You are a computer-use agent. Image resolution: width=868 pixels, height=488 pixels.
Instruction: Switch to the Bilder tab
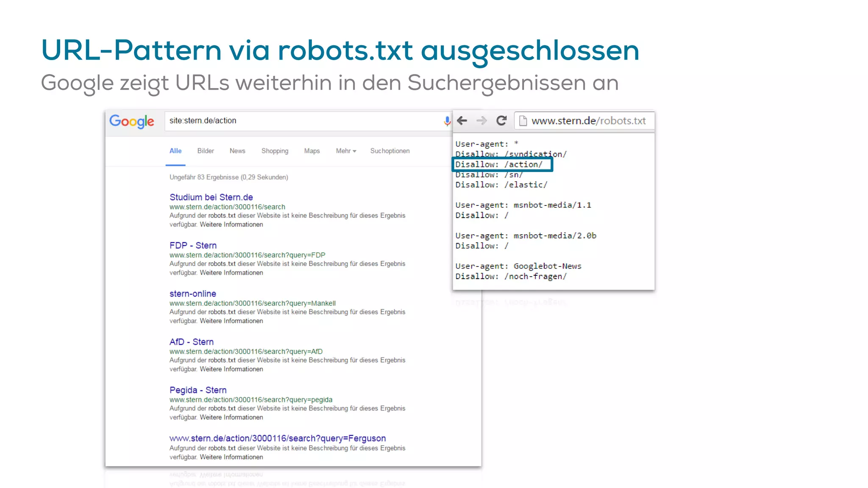tap(206, 151)
